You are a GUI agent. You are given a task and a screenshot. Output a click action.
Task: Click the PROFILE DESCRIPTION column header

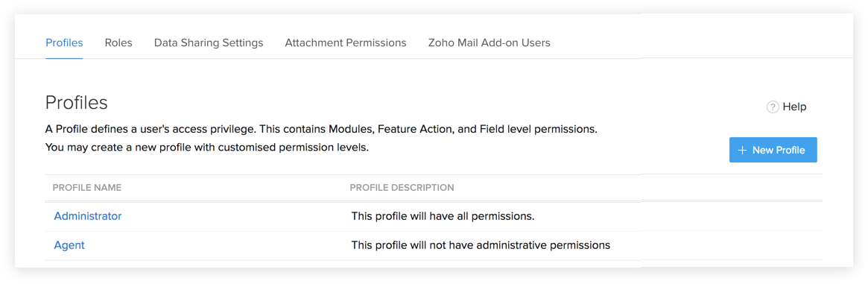coord(402,188)
